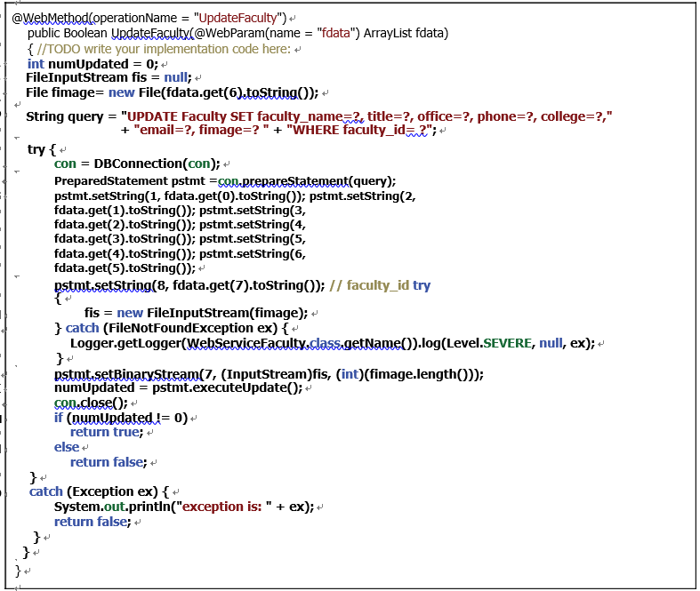700x591 pixels.
Task: Click the first try { line
Action: [42, 149]
